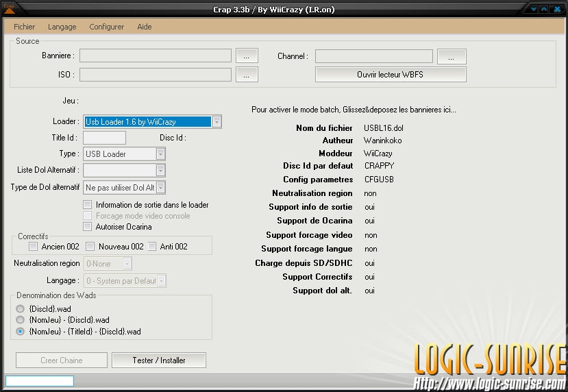Browse for Banniere file with the ... button

click(247, 56)
